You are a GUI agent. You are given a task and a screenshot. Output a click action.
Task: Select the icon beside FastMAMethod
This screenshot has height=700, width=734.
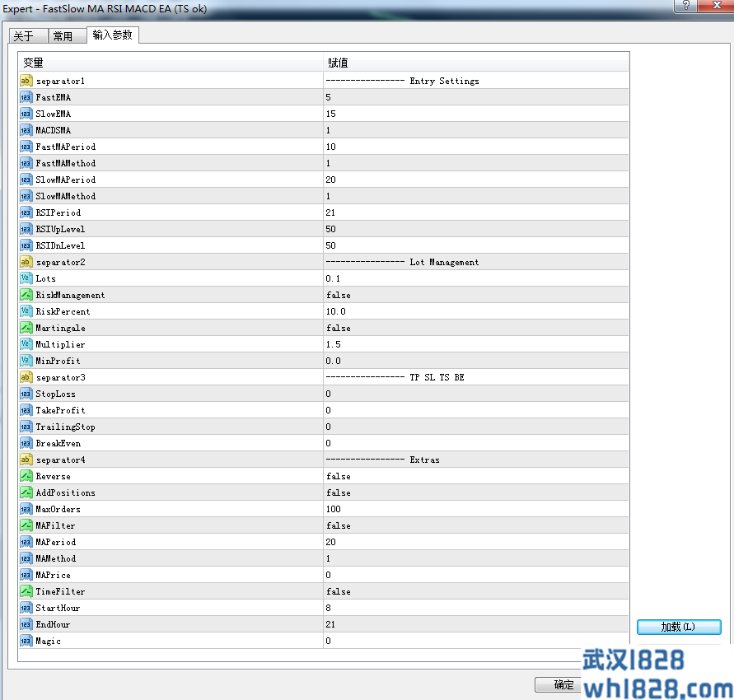pyautogui.click(x=26, y=163)
